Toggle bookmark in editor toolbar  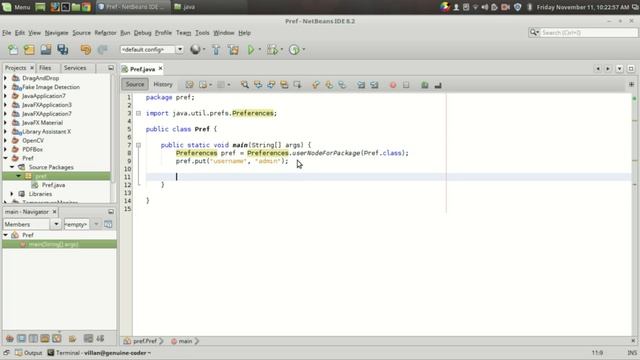point(342,85)
